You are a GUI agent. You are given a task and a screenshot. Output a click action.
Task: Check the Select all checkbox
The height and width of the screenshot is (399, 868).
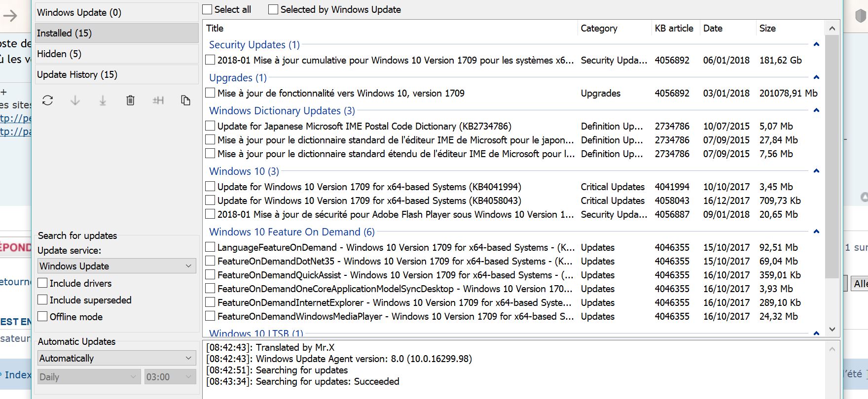pyautogui.click(x=208, y=9)
